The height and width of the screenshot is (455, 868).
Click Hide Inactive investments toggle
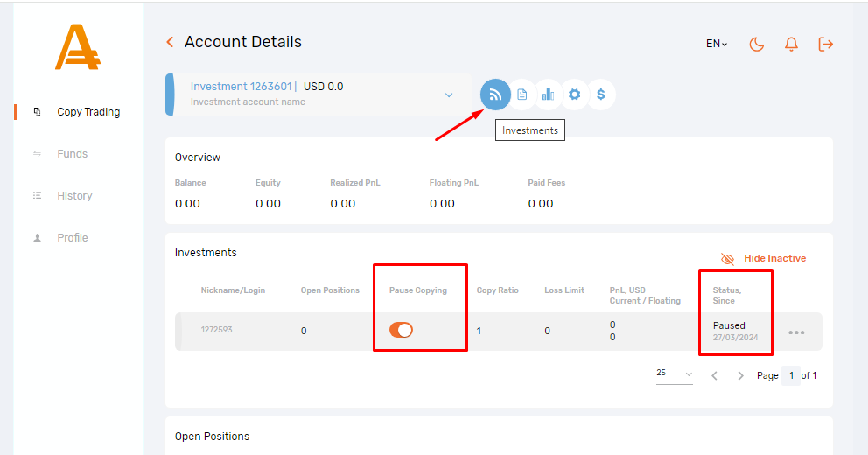click(763, 259)
